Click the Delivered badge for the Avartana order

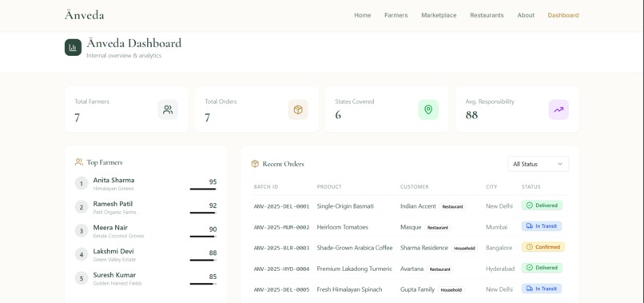click(542, 268)
